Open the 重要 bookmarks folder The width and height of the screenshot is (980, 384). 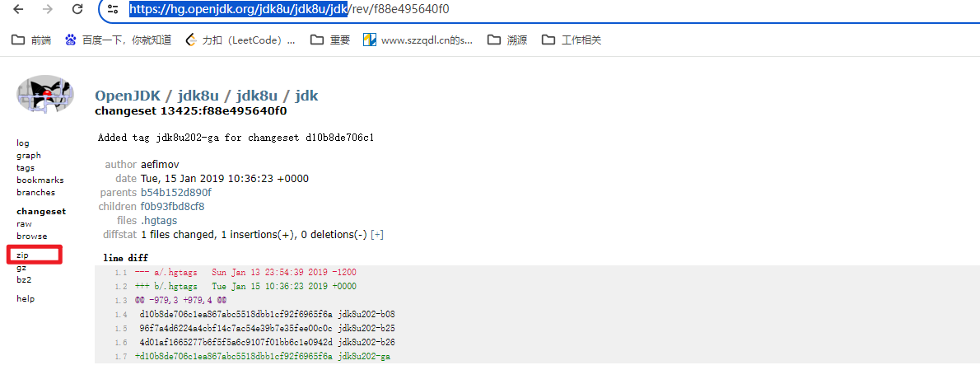(330, 40)
